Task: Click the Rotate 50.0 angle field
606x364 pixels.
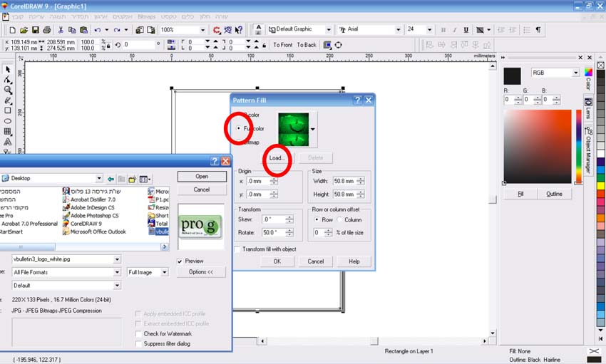Action: tap(274, 232)
